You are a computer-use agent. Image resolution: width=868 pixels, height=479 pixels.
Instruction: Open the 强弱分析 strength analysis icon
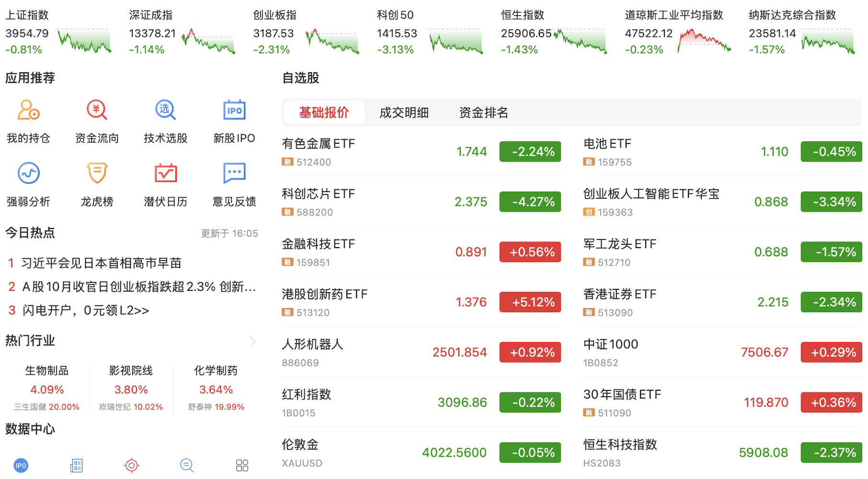[28, 173]
